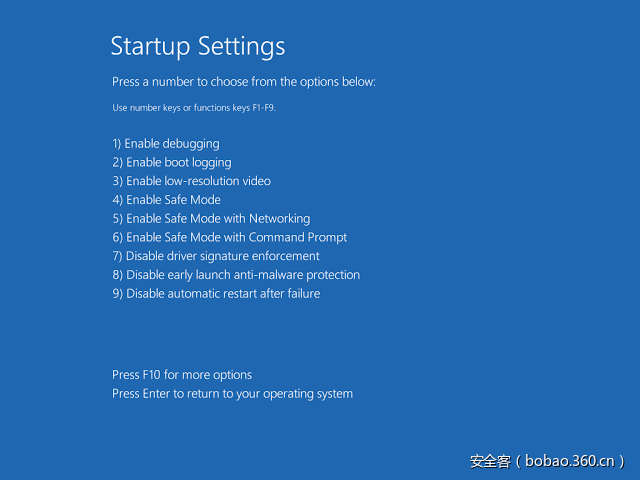This screenshot has width=640, height=480.
Task: Click the F1-F9 text in the hint
Action: (262, 108)
